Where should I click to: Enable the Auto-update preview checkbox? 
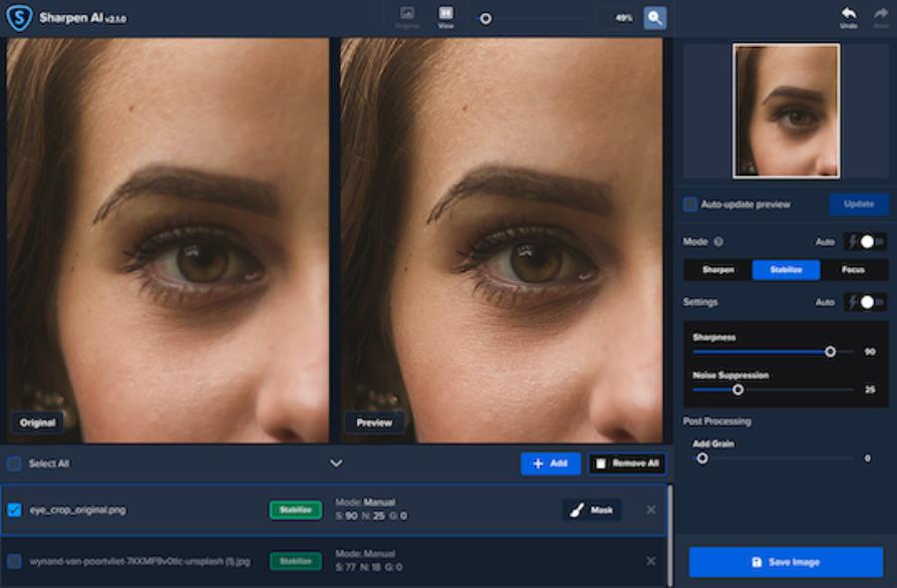click(x=690, y=204)
